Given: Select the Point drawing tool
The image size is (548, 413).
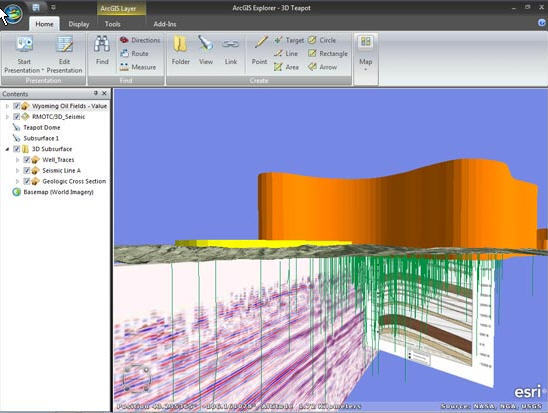Looking at the screenshot, I should pyautogui.click(x=260, y=51).
